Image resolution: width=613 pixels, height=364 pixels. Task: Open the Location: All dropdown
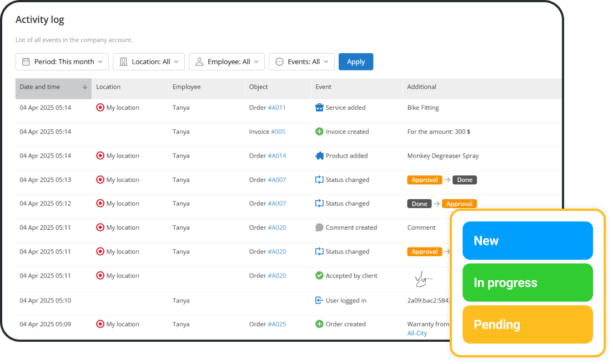pyautogui.click(x=148, y=62)
